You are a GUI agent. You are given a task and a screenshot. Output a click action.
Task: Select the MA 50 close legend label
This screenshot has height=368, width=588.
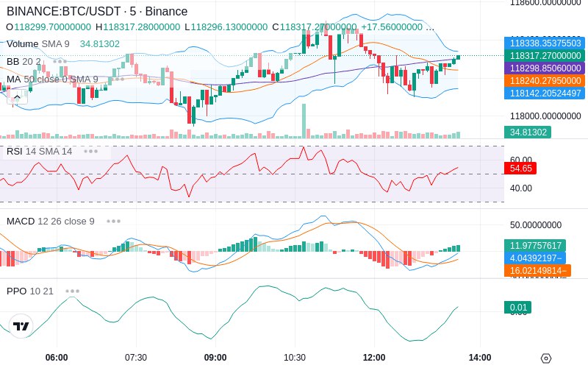coord(52,79)
